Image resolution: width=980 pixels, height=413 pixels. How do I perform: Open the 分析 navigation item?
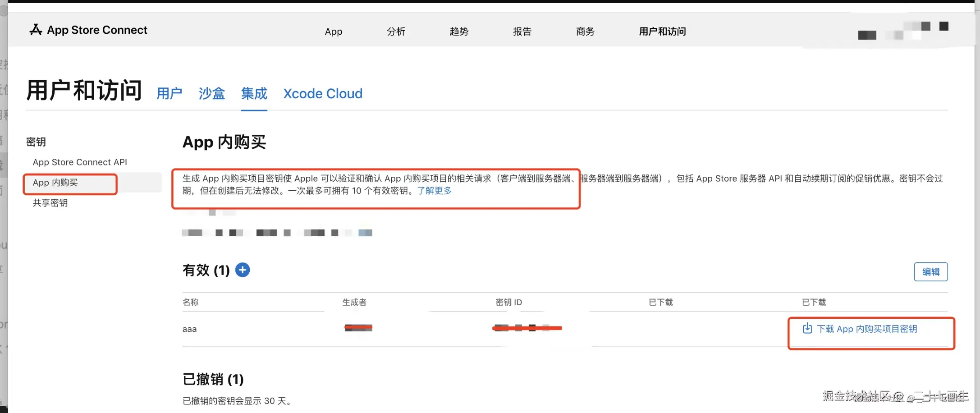pos(396,32)
